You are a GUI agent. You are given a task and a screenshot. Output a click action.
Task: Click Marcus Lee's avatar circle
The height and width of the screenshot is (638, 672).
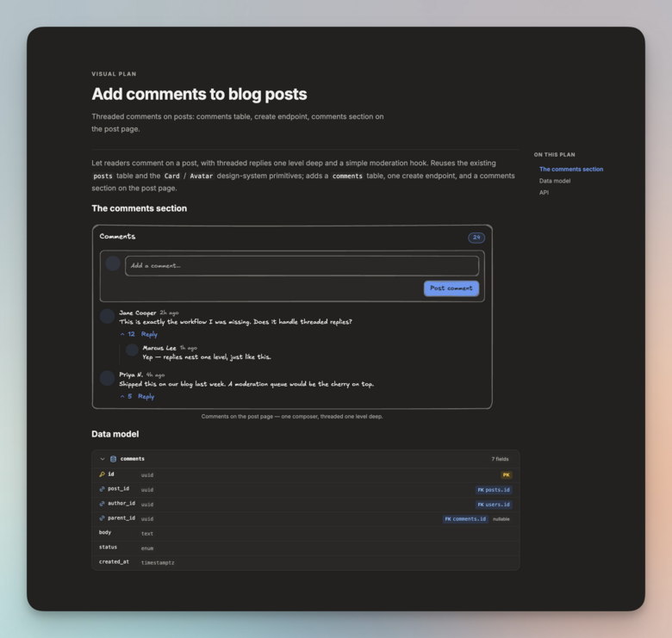pos(132,350)
